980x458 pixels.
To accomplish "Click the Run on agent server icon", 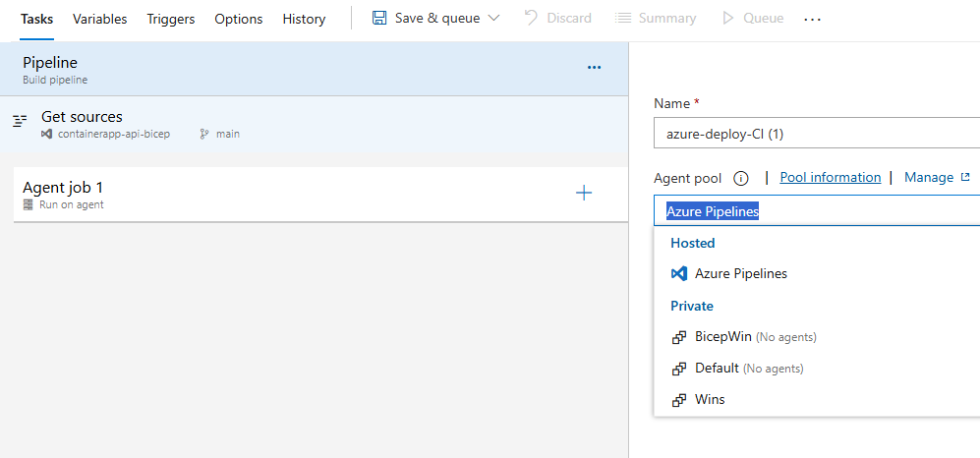I will pos(29,204).
